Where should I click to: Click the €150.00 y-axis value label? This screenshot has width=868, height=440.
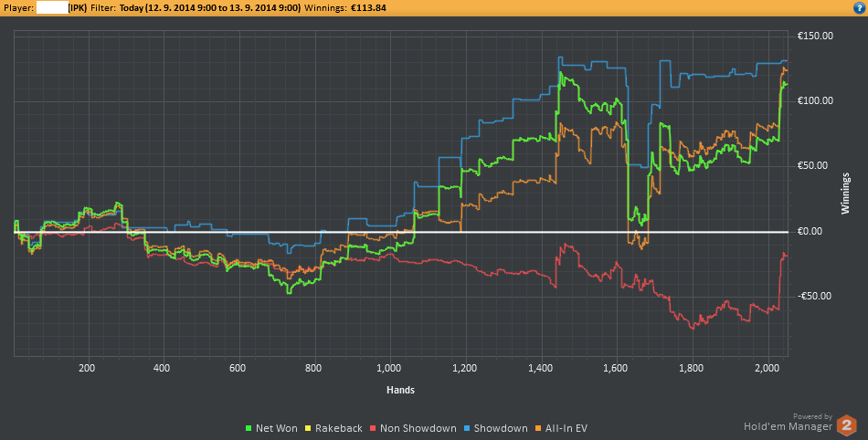click(x=816, y=36)
